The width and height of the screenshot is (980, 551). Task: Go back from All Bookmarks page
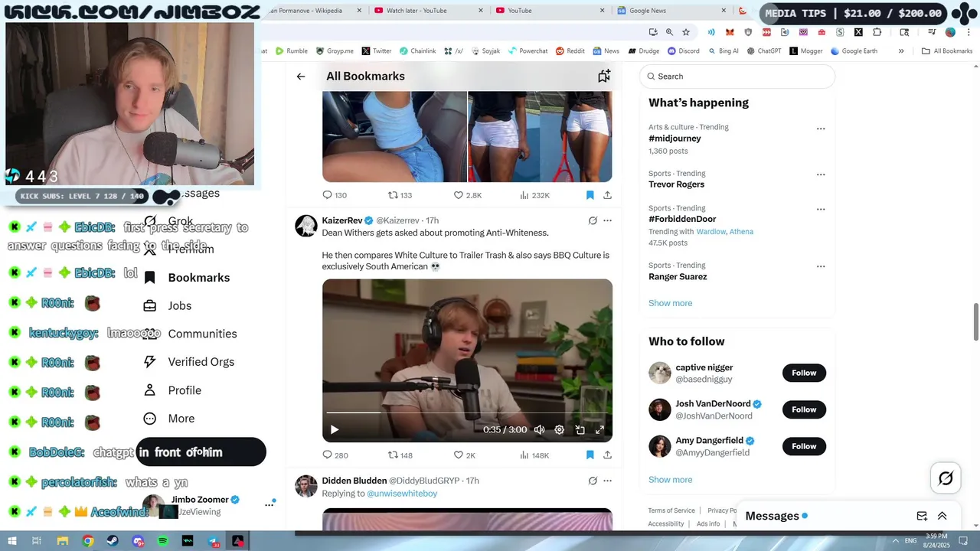[x=301, y=77]
